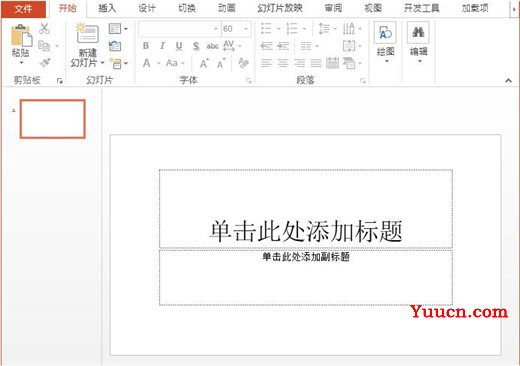Click the slide Layout icon
This screenshot has width=520, height=366.
(115, 29)
